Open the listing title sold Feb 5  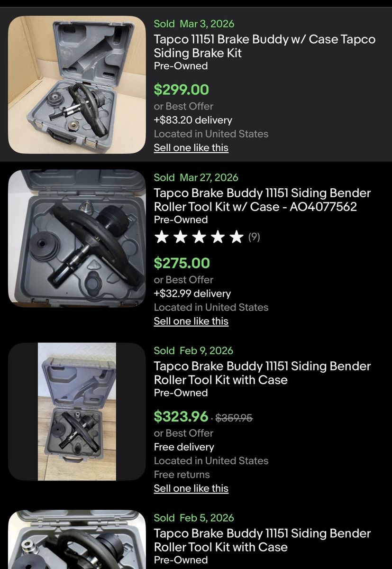coord(262,540)
